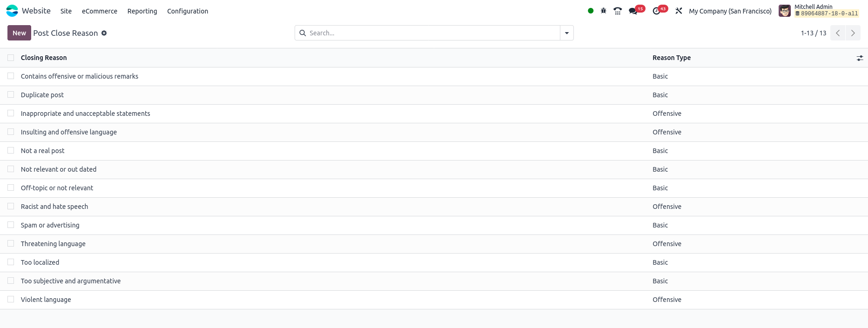Click into the Search field

[433, 33]
